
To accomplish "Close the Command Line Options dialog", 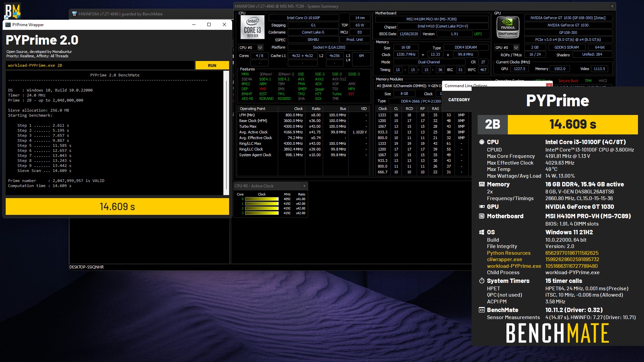I will [x=549, y=86].
